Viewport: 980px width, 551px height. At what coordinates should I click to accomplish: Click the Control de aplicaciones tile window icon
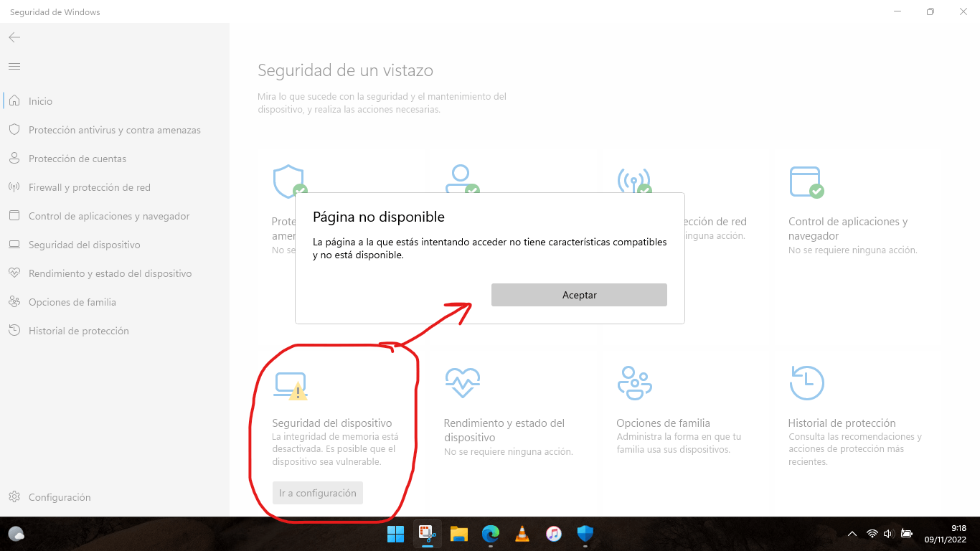pos(806,182)
